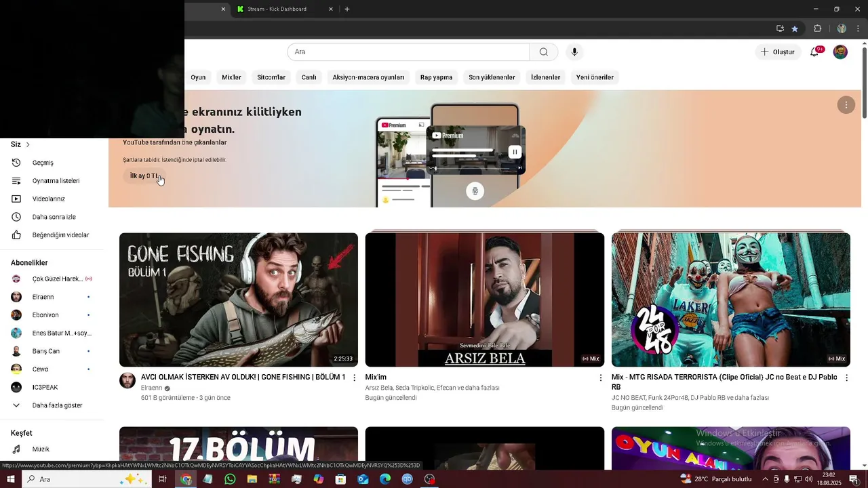Open options menu for Mix'im card

(600, 378)
